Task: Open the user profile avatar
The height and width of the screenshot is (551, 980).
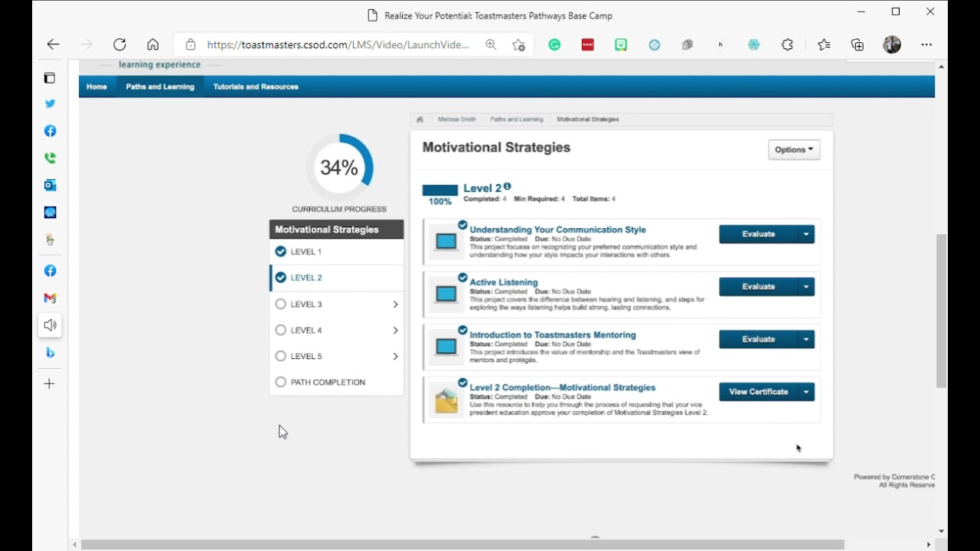Action: point(892,44)
